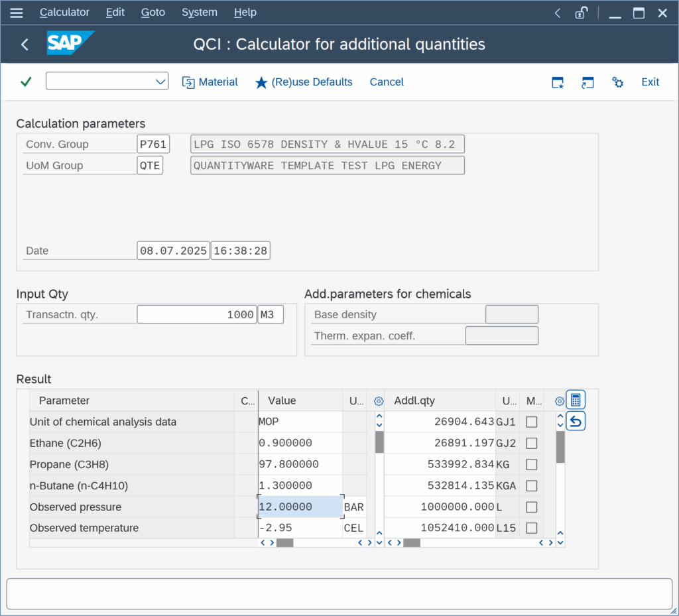Open the settings gear of the Value table

point(379,401)
